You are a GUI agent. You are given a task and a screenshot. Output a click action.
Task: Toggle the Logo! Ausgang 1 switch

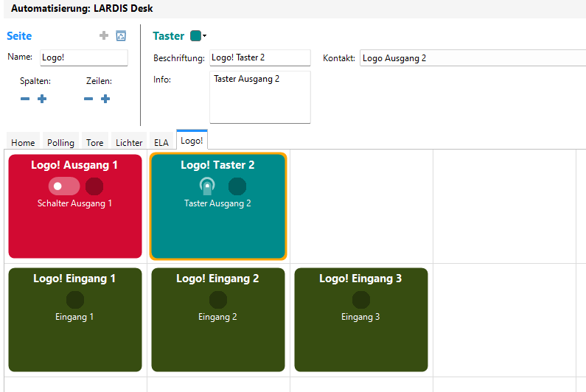pyautogui.click(x=64, y=186)
